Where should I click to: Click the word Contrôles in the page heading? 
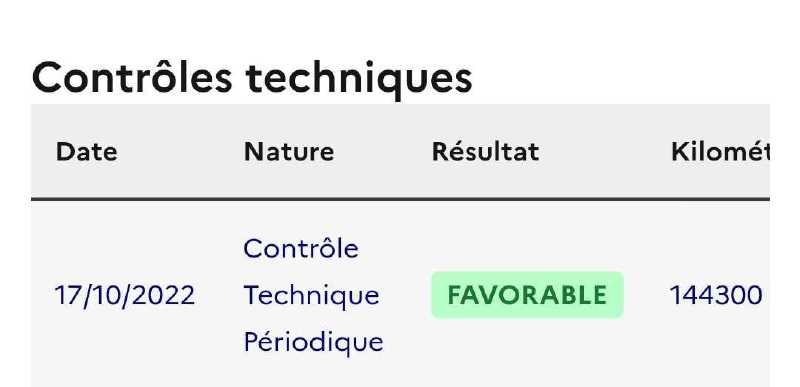132,77
